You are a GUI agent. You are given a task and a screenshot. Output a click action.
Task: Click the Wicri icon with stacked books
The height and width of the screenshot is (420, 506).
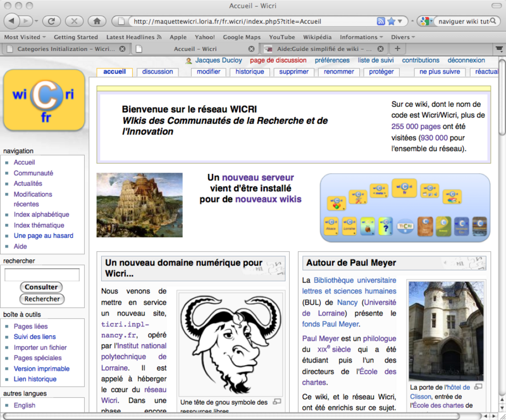(452, 197)
